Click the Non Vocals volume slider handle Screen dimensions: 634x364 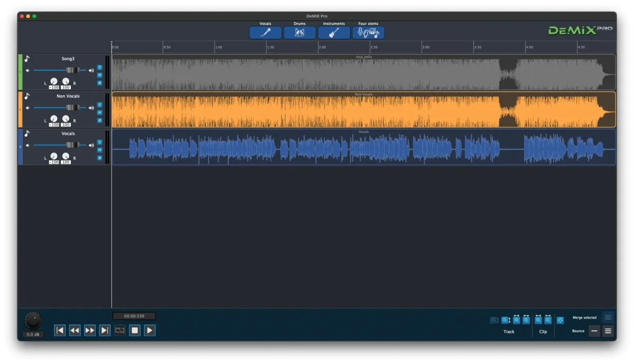72,108
